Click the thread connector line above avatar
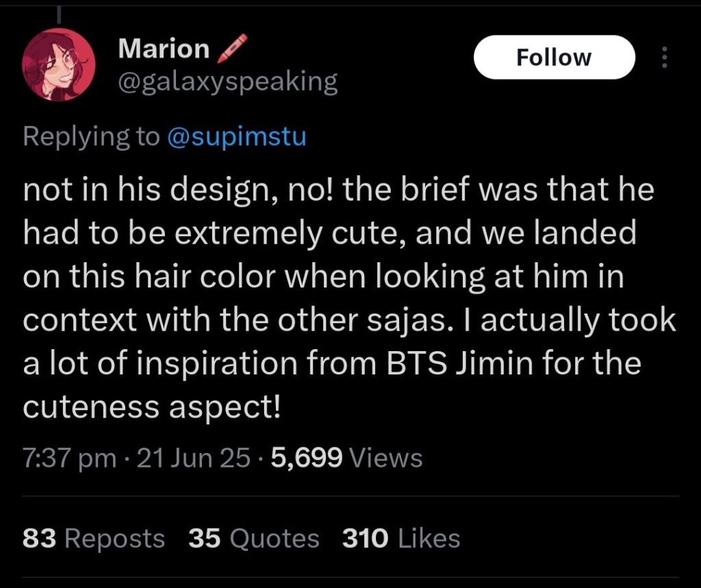The height and width of the screenshot is (588, 701). click(59, 14)
